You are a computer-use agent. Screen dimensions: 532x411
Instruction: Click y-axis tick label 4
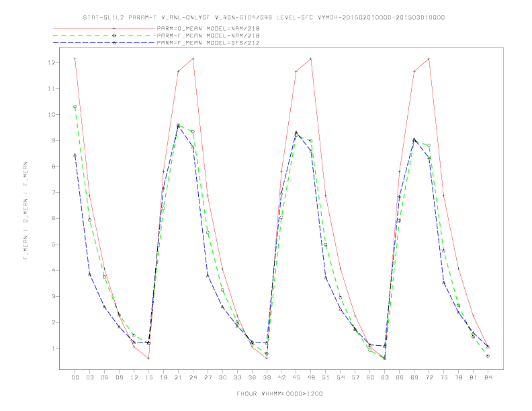coord(53,270)
